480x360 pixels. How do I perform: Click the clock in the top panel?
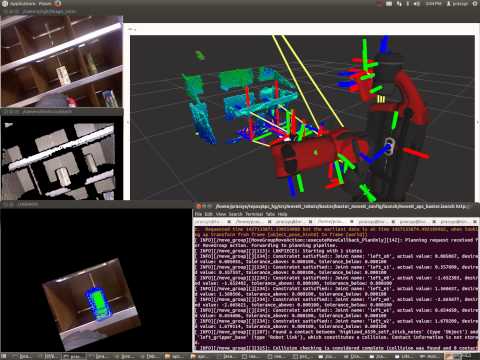(433, 4)
